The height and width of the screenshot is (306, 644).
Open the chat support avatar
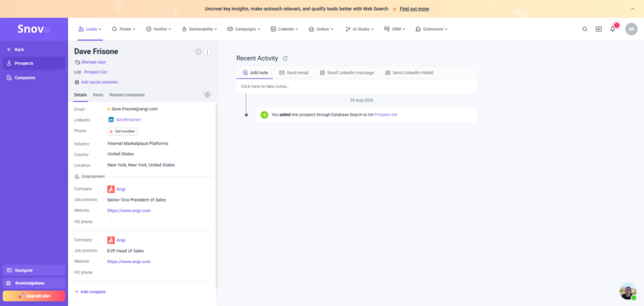628,291
